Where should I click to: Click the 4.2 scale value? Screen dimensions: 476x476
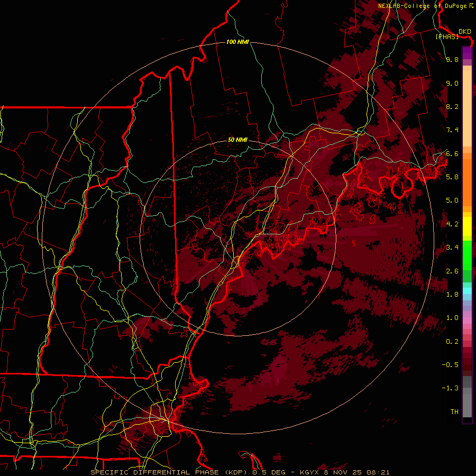coord(452,224)
